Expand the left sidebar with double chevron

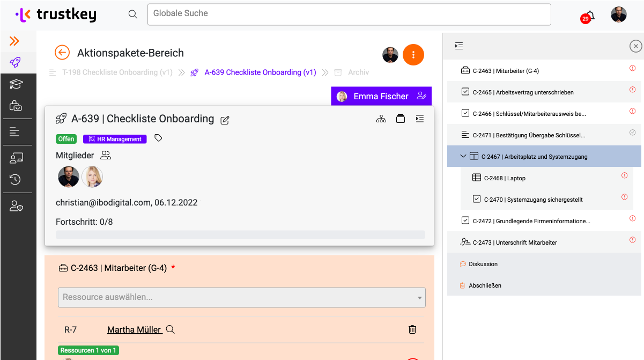(x=14, y=41)
